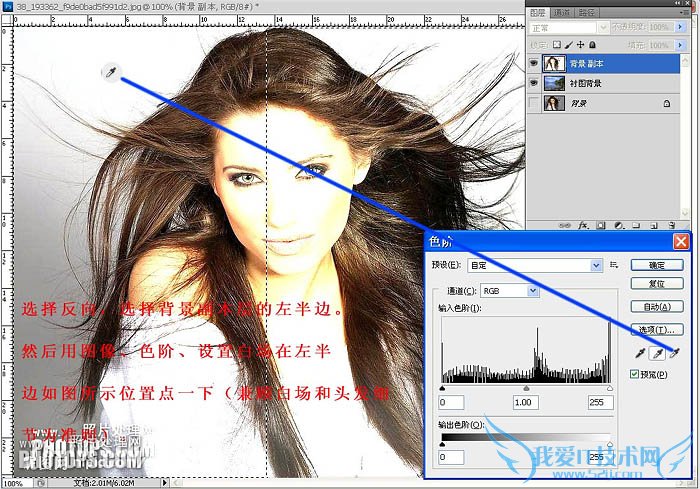
Task: Select the gray point eyedropper in Levels
Action: pyautogui.click(x=657, y=352)
